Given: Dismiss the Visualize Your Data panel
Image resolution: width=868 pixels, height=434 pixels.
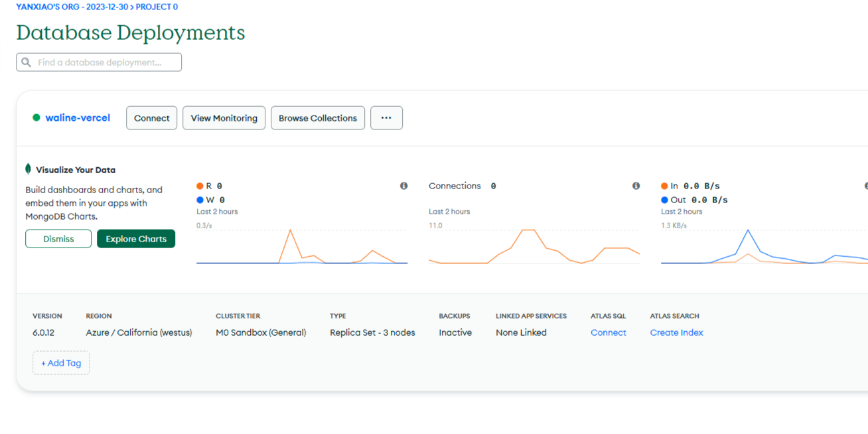Looking at the screenshot, I should pyautogui.click(x=58, y=239).
